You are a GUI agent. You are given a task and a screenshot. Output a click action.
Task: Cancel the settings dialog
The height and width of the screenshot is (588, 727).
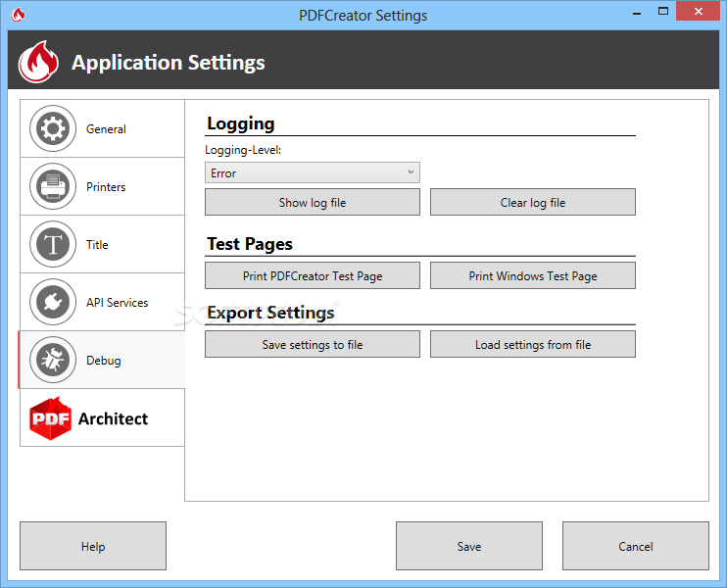coord(636,546)
